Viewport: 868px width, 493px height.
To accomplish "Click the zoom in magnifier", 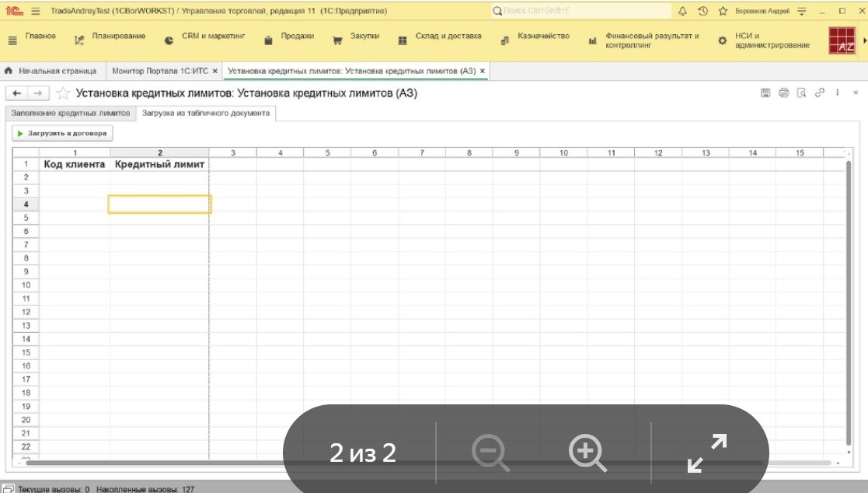I will (587, 453).
